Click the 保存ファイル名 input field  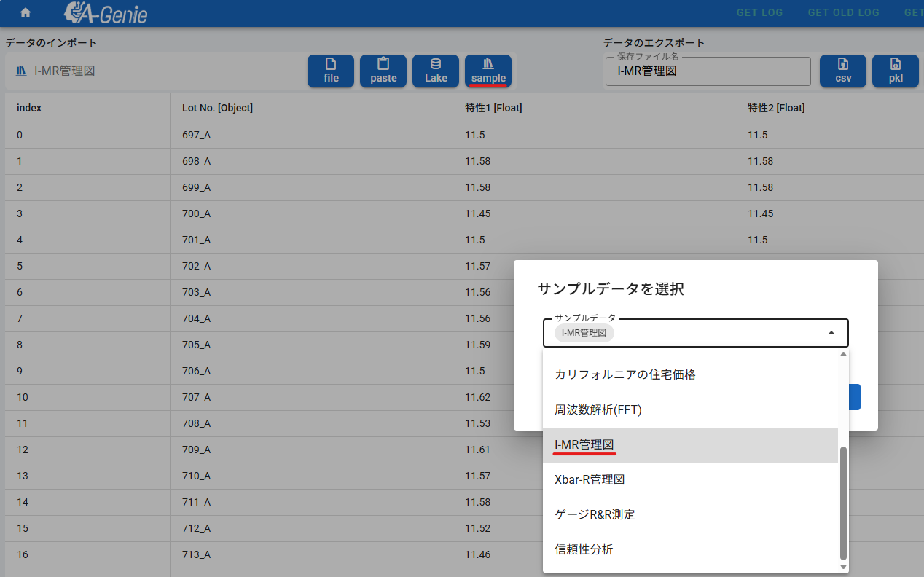click(707, 71)
